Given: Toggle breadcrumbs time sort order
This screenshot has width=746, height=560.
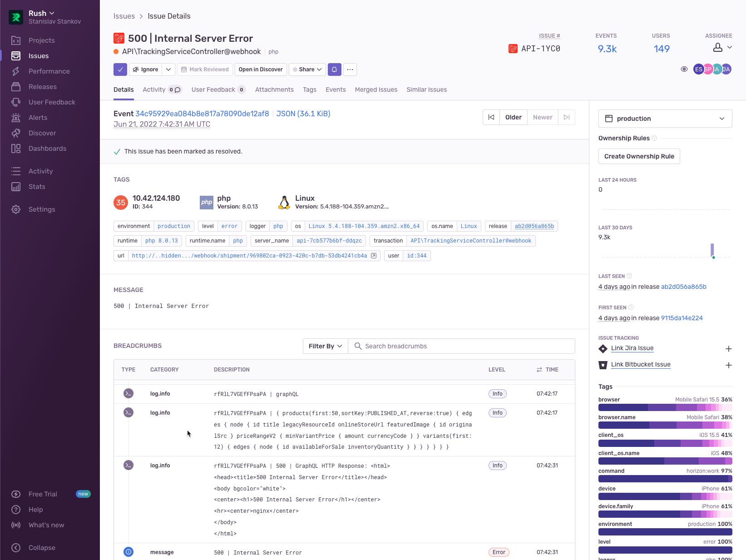Looking at the screenshot, I should click(539, 370).
